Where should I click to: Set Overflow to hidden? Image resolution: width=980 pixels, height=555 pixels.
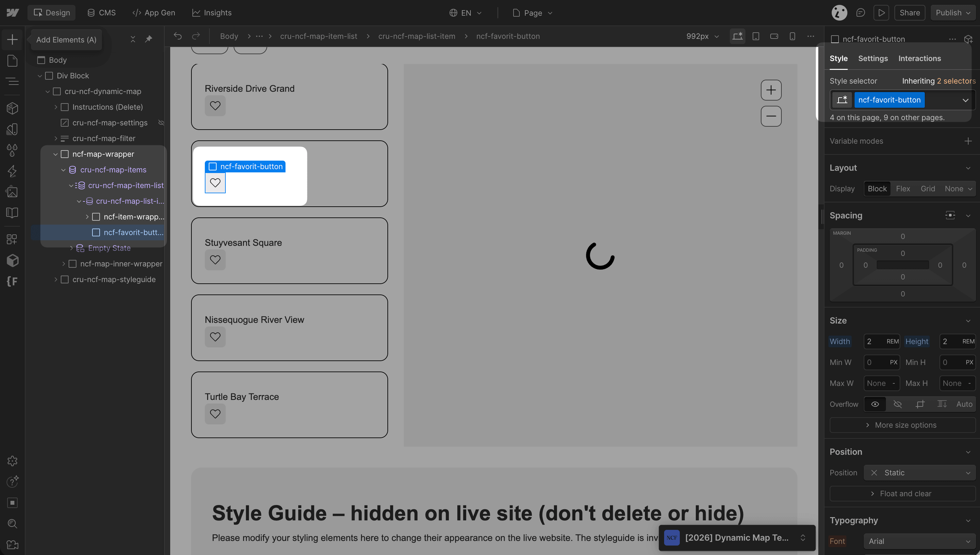pyautogui.click(x=897, y=404)
